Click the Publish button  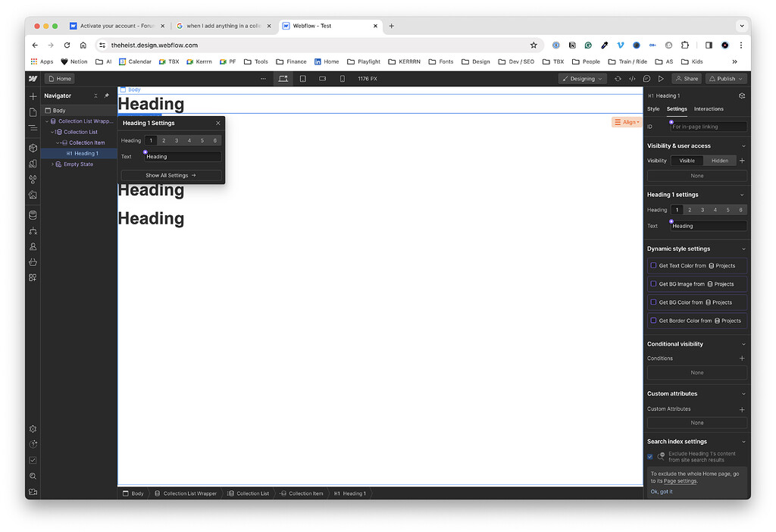(x=725, y=78)
